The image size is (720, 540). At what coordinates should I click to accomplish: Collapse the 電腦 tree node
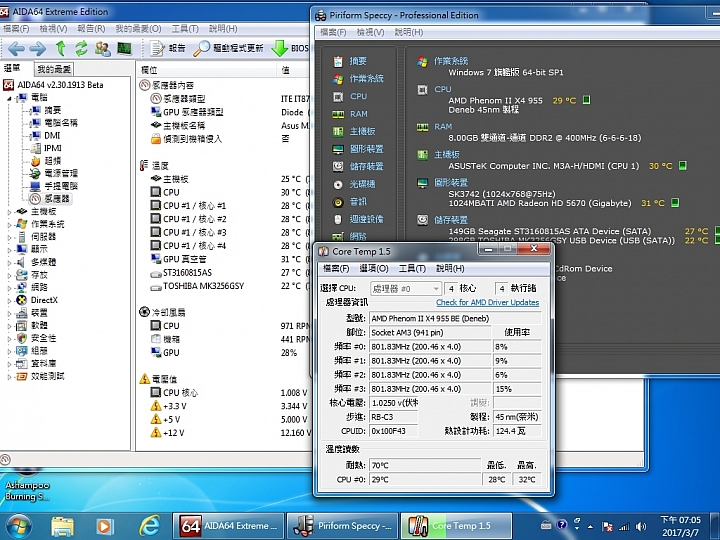9,98
